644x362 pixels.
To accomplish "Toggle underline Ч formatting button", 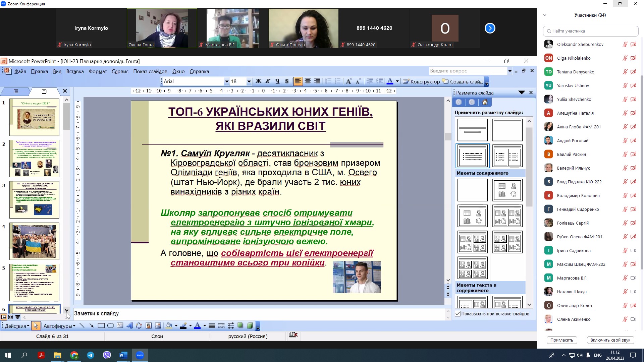I will pos(277,81).
